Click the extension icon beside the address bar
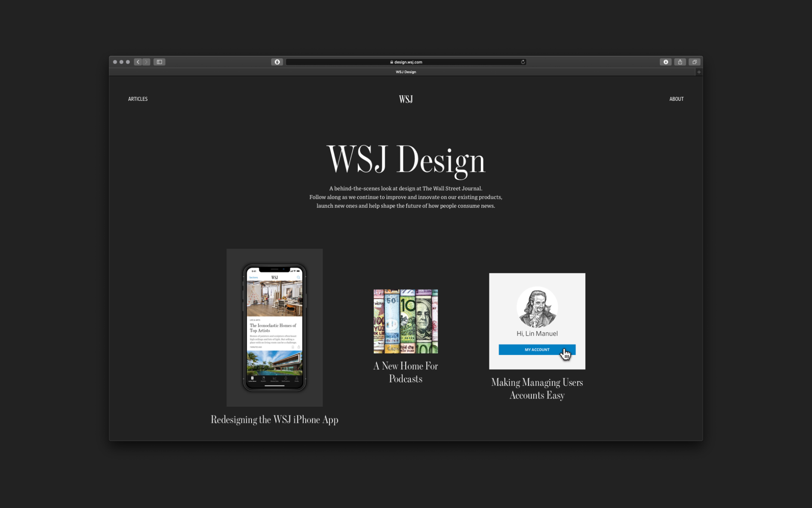 point(277,62)
